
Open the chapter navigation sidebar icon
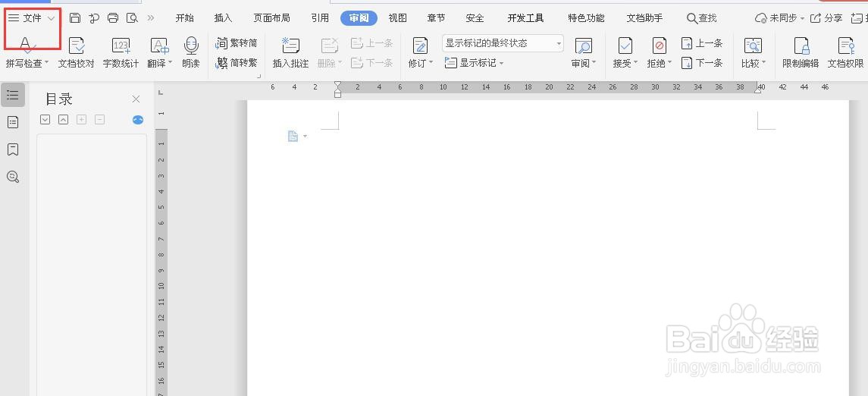pyautogui.click(x=13, y=122)
